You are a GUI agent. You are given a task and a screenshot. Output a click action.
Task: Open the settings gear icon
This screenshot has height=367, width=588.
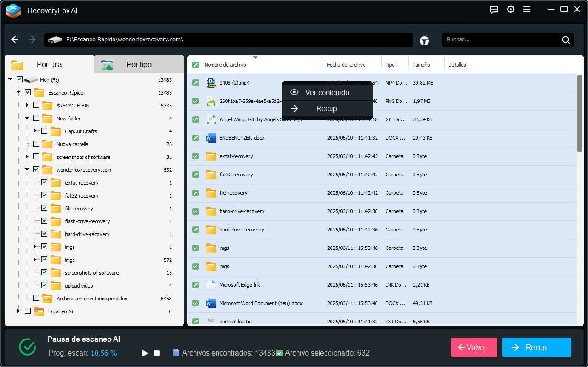tap(510, 9)
